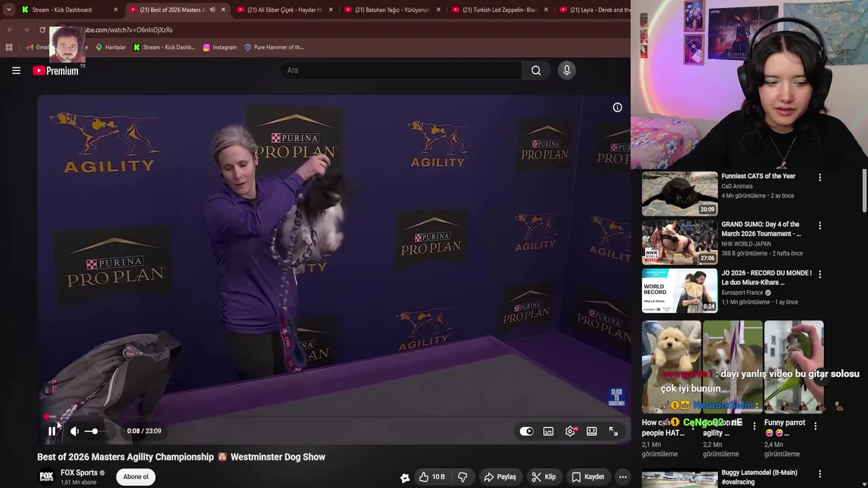Reload the page

[42, 30]
